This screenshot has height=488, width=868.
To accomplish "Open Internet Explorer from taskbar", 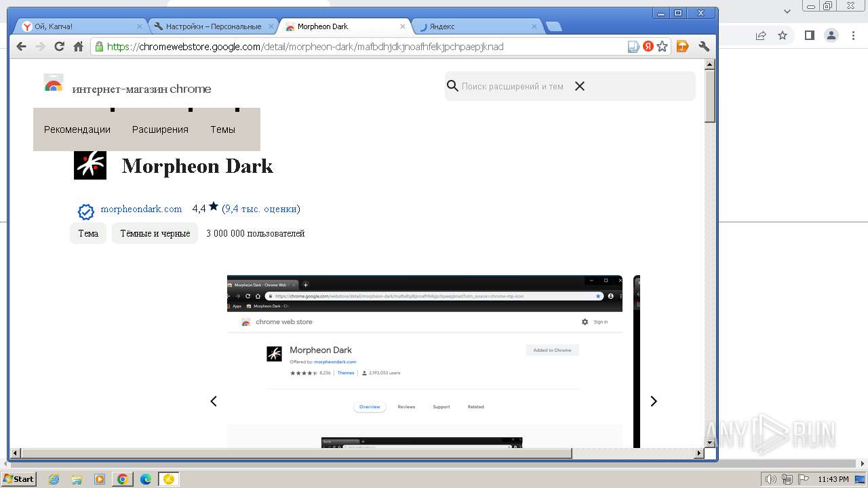I will pos(54,479).
